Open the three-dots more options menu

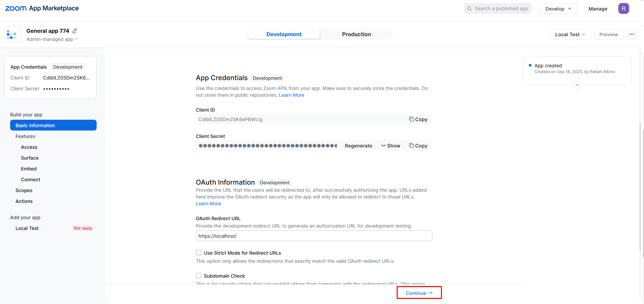point(632,34)
